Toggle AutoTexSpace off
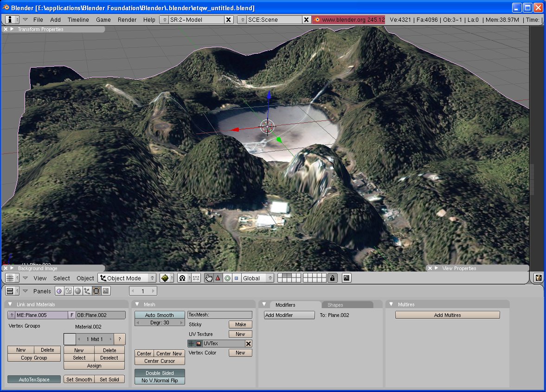This screenshot has width=546, height=392. 34,379
